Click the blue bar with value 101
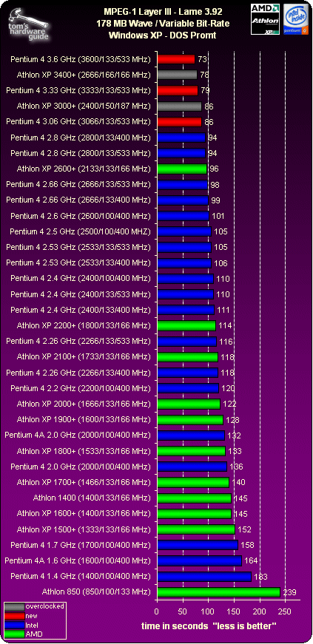Viewport: 313px width, 644px height. click(x=183, y=216)
